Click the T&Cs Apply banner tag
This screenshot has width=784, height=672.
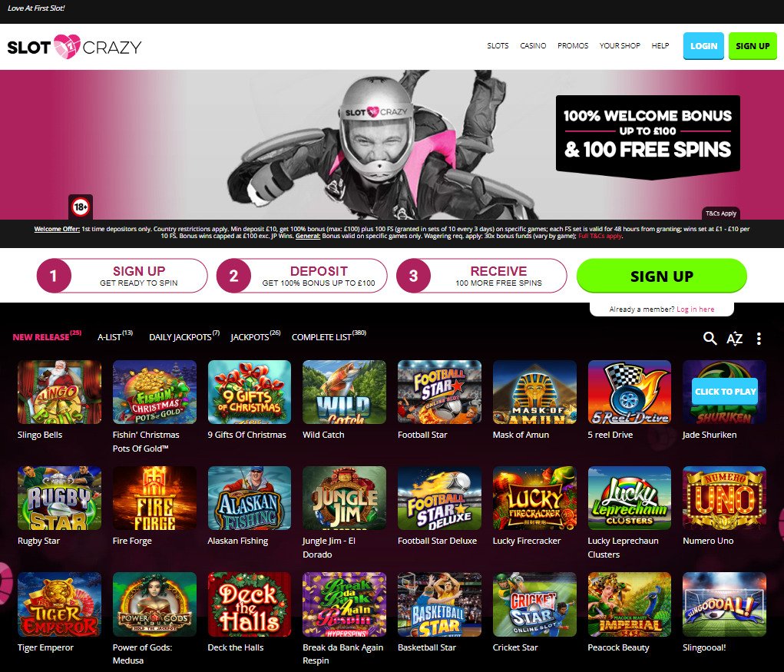720,214
